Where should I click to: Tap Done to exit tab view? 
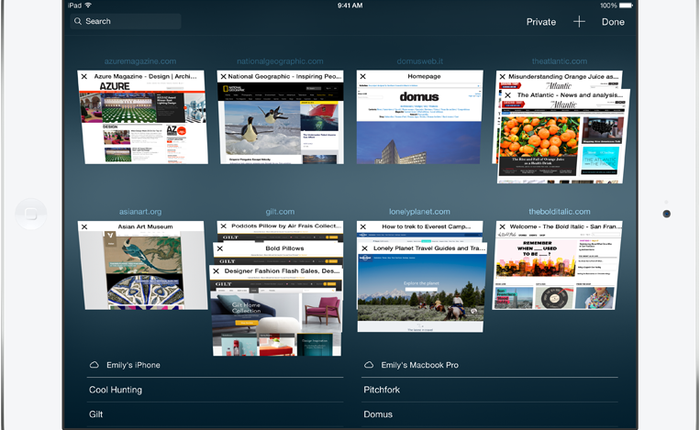point(613,22)
